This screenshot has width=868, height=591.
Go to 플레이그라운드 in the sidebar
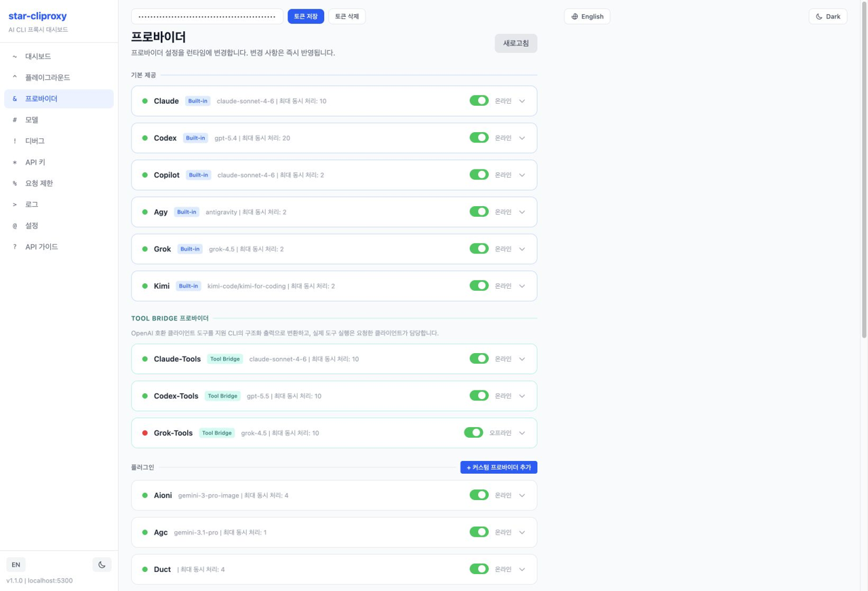point(59,77)
